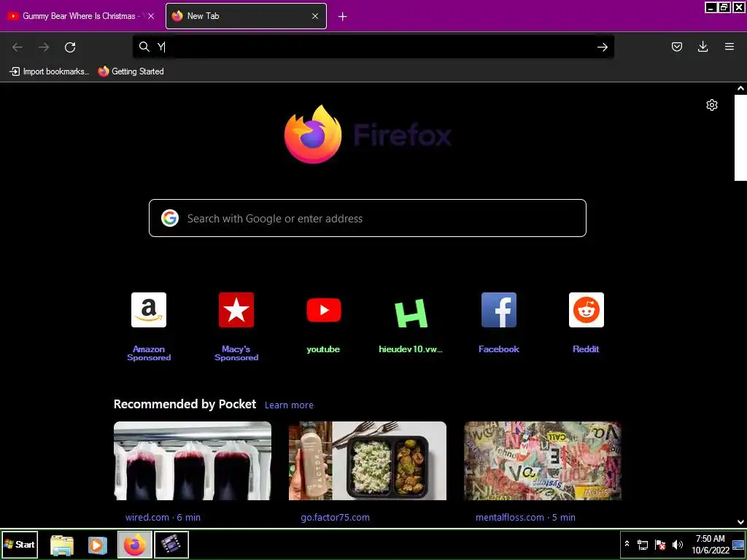
Task: Open the media player taskbar icon
Action: tap(97, 545)
